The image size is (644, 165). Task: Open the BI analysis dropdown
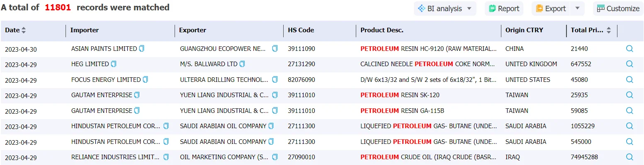click(445, 9)
